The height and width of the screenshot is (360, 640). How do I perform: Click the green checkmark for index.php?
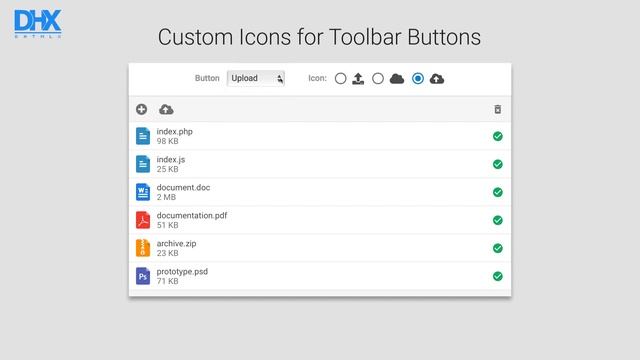point(498,136)
